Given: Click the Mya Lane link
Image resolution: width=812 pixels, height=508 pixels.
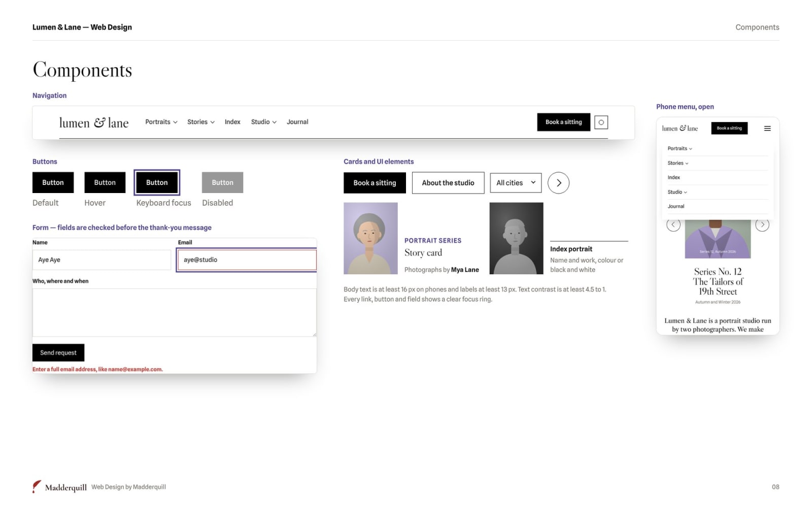Looking at the screenshot, I should (465, 270).
